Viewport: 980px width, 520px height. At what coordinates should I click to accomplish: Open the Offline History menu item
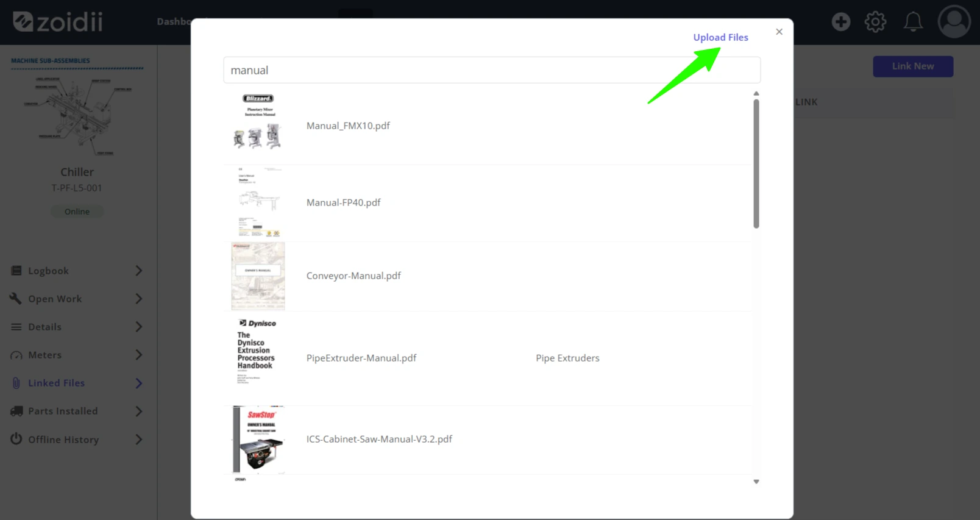[77, 440]
